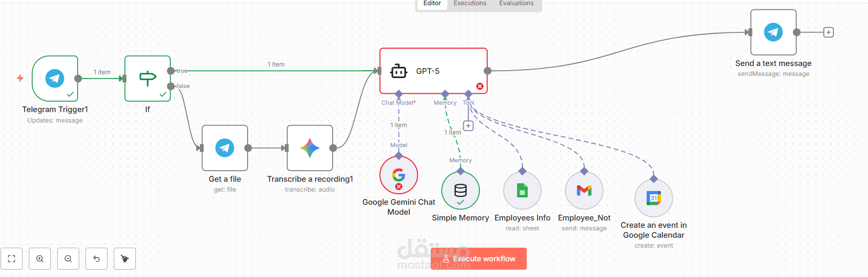868x277 pixels.
Task: Click the Employees Info label
Action: click(522, 218)
